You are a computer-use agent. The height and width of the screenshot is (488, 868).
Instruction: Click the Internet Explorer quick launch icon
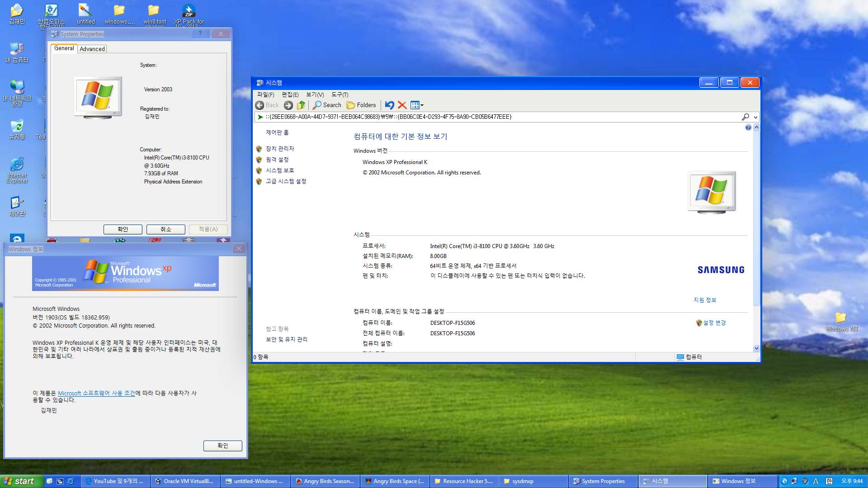[x=71, y=481]
